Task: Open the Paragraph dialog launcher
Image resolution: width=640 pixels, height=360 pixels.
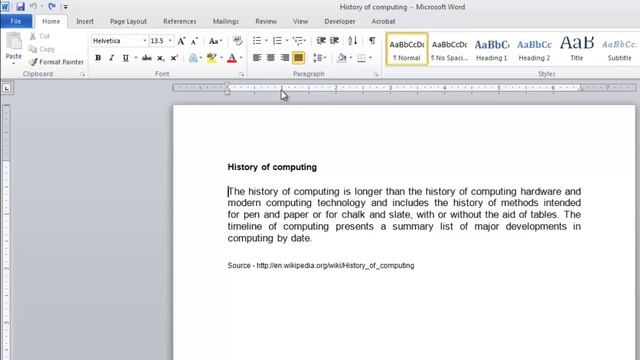Action: (376, 74)
